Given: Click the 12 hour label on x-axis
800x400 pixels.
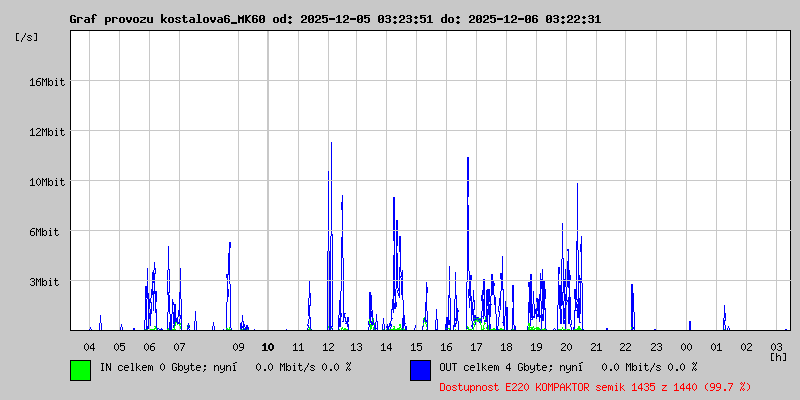Looking at the screenshot, I should pos(328,346).
